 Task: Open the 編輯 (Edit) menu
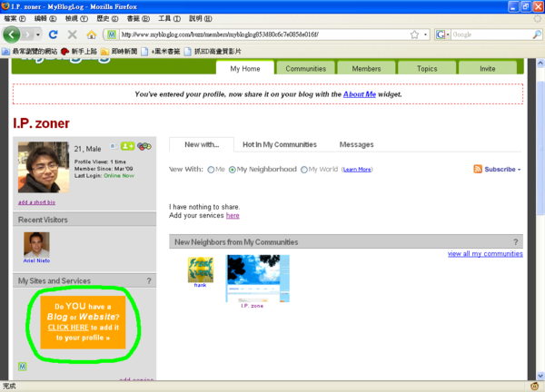pos(45,18)
